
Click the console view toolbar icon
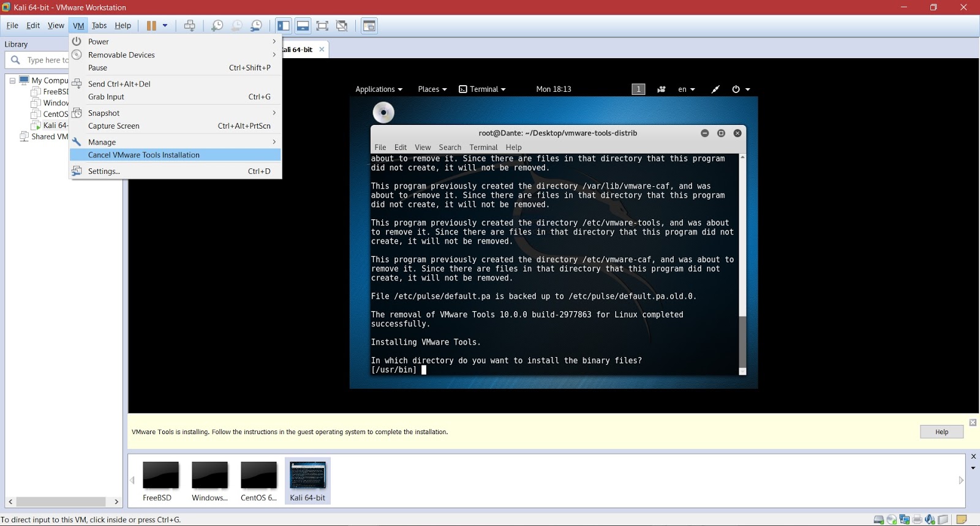[369, 26]
